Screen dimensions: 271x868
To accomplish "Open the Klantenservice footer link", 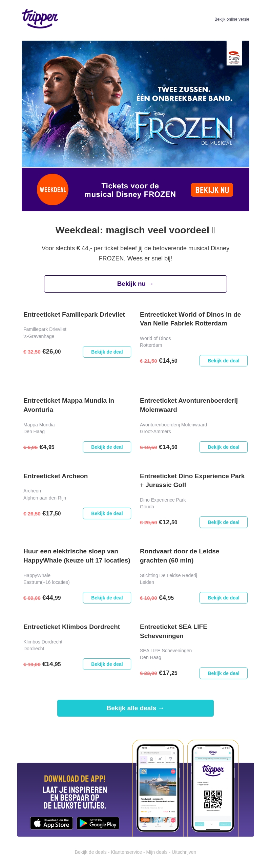I will 126,852.
